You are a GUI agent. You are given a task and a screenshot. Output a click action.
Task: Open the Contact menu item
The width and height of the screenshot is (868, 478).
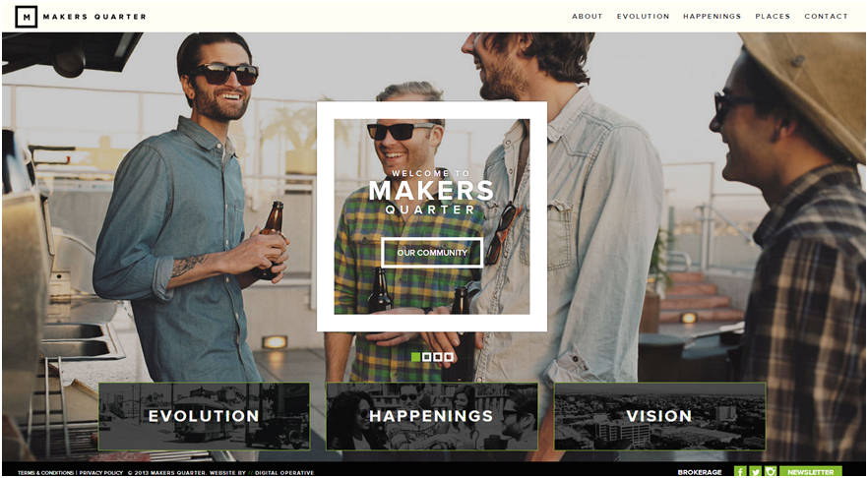click(x=826, y=17)
